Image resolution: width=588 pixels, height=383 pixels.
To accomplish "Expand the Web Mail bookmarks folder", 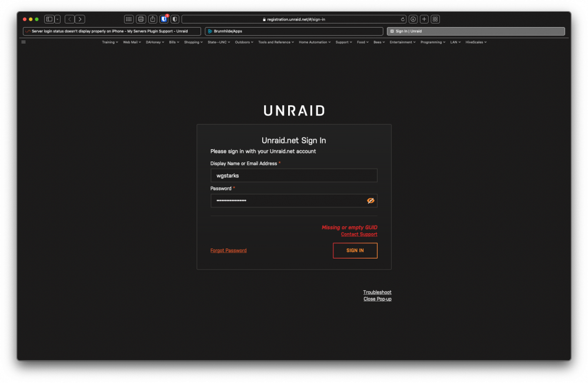I will (x=132, y=42).
